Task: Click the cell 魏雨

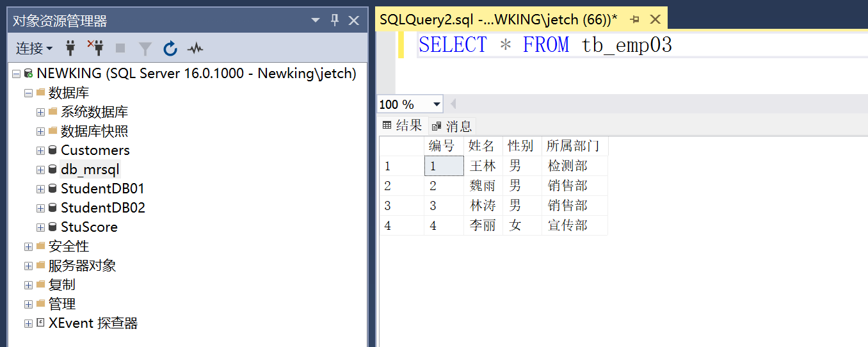Action: pos(483,186)
